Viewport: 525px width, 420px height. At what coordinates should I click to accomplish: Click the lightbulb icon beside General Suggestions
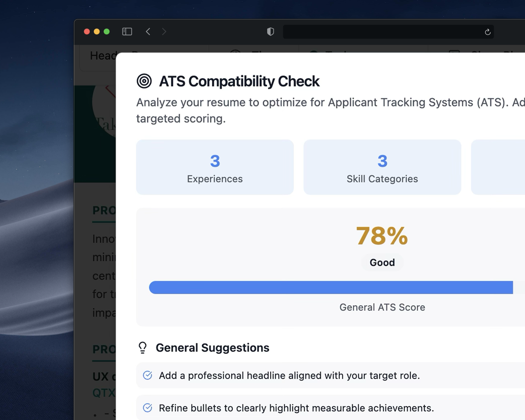click(142, 348)
